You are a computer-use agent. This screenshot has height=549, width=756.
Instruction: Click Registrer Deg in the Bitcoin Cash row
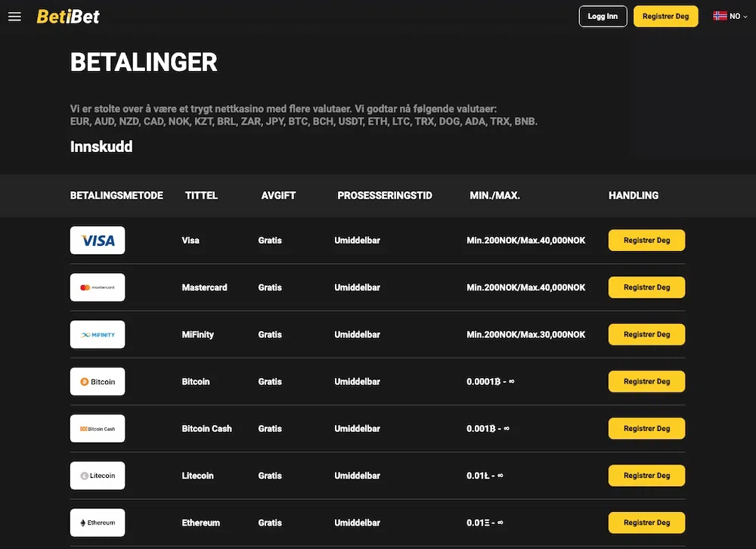pos(646,429)
